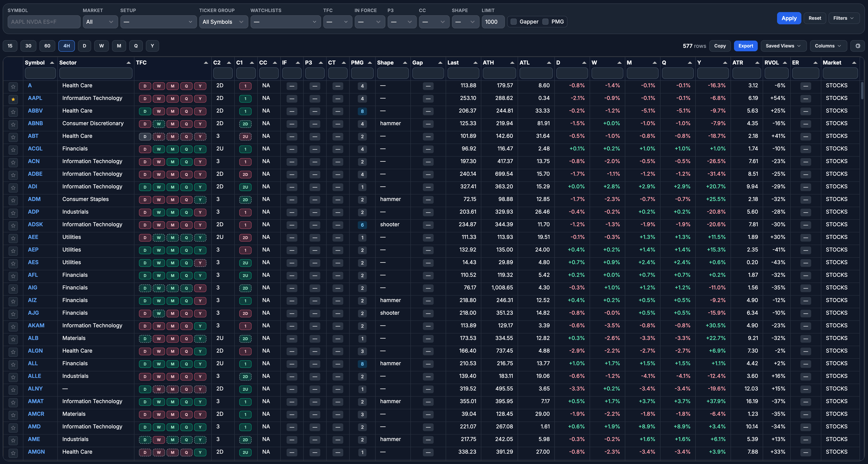Open the Market dropdown showing All
The width and height of the screenshot is (868, 464).
100,22
